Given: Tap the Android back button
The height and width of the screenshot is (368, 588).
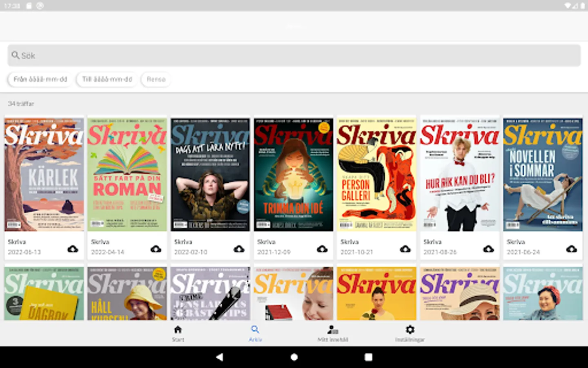Looking at the screenshot, I should (219, 357).
